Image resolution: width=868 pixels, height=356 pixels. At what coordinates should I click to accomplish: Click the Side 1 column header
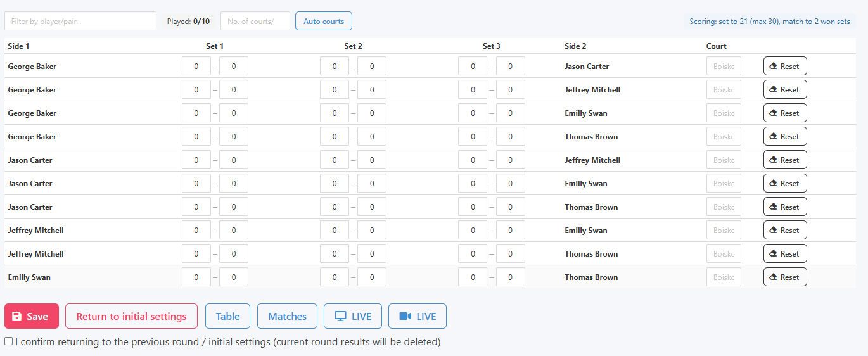coord(18,46)
